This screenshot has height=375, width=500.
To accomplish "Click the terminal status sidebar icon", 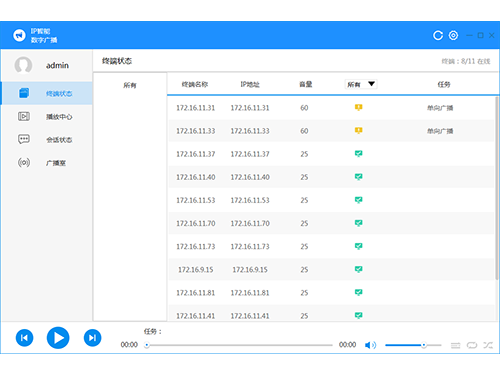I will tap(24, 93).
